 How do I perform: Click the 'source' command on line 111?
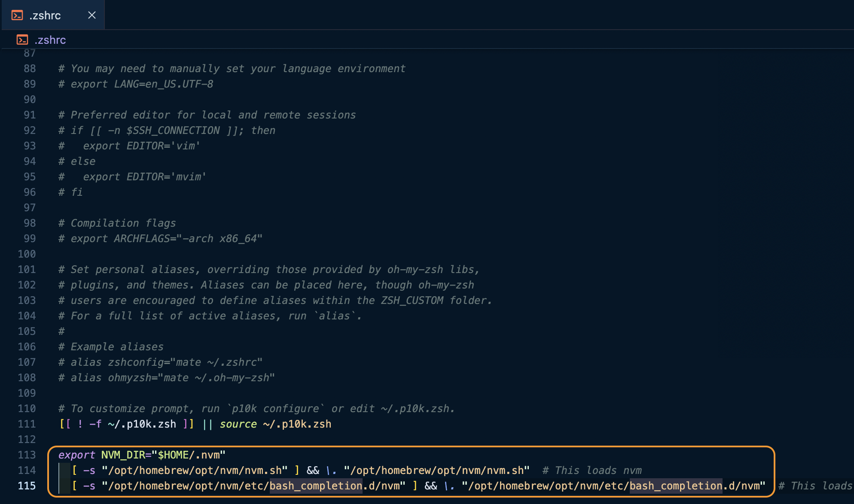[238, 424]
